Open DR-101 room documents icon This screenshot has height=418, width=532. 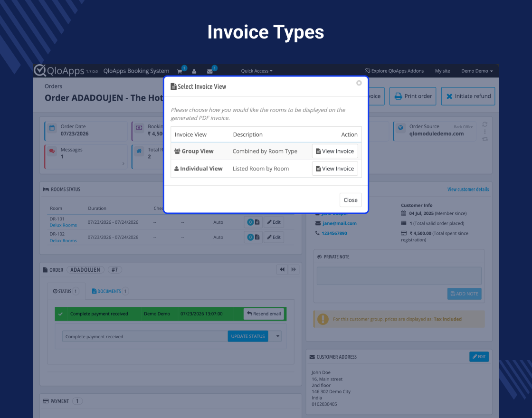(x=253, y=222)
